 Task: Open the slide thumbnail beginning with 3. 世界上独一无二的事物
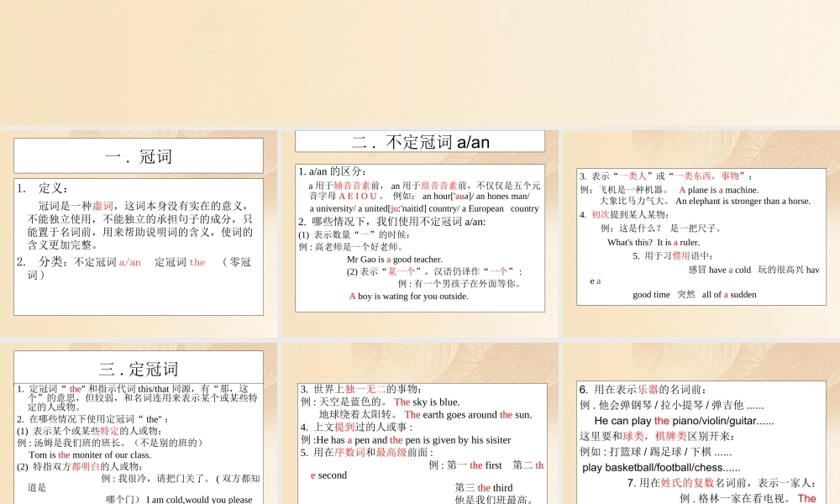(420, 423)
